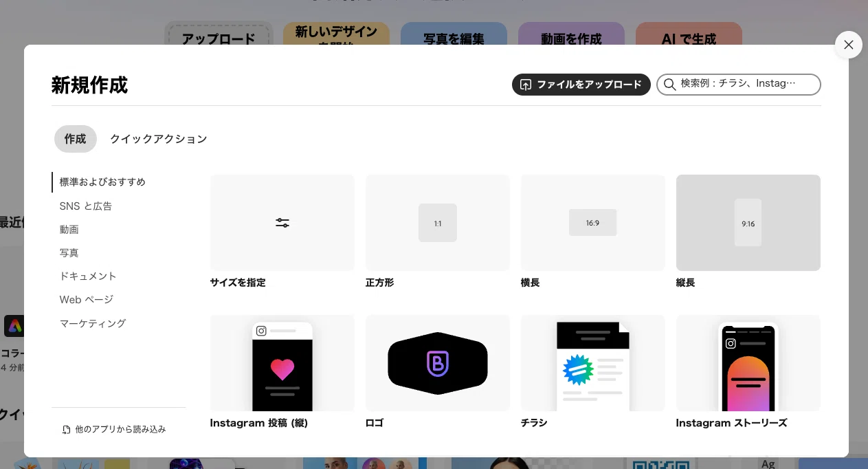
Task: Click the サイズを指定 label
Action: pos(238,283)
